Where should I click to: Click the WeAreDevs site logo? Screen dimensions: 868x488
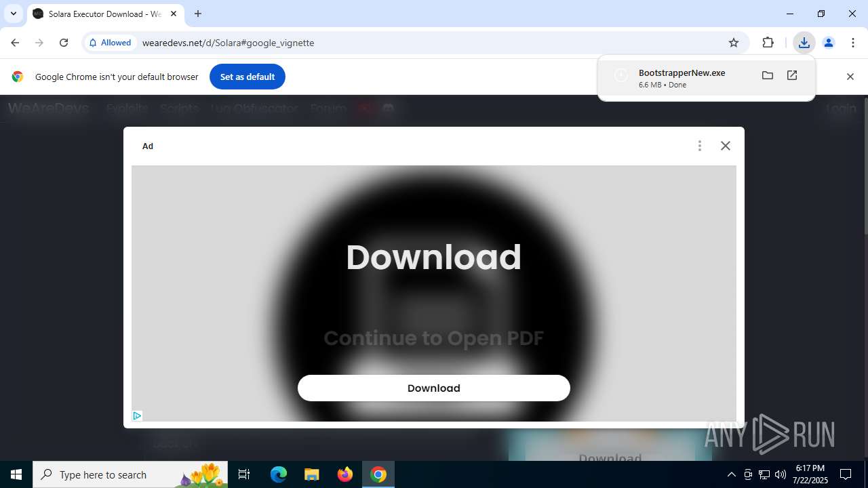48,108
